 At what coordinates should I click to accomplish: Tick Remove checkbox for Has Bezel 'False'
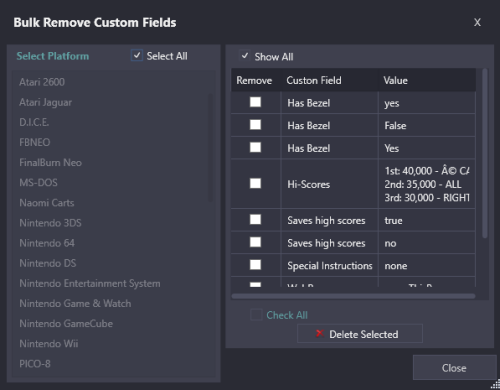click(x=255, y=125)
